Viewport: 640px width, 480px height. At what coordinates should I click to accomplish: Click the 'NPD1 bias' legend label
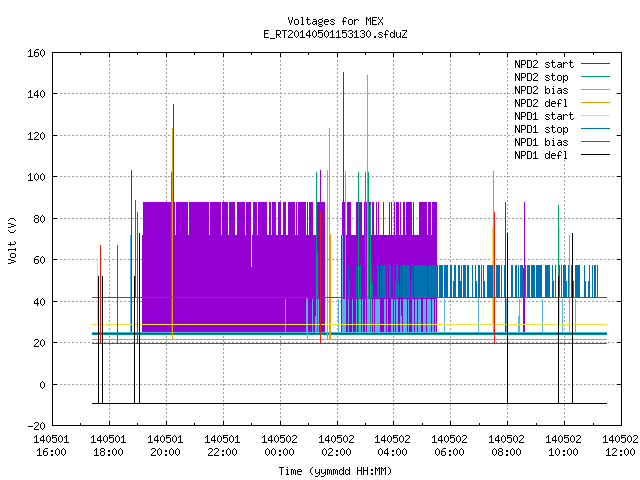[541, 142]
